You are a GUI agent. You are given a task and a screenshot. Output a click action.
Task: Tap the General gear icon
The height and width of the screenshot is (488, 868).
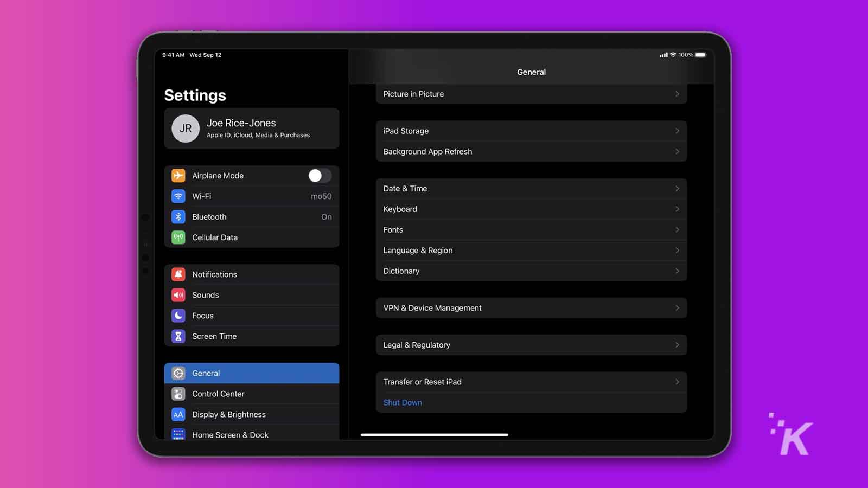pyautogui.click(x=178, y=373)
